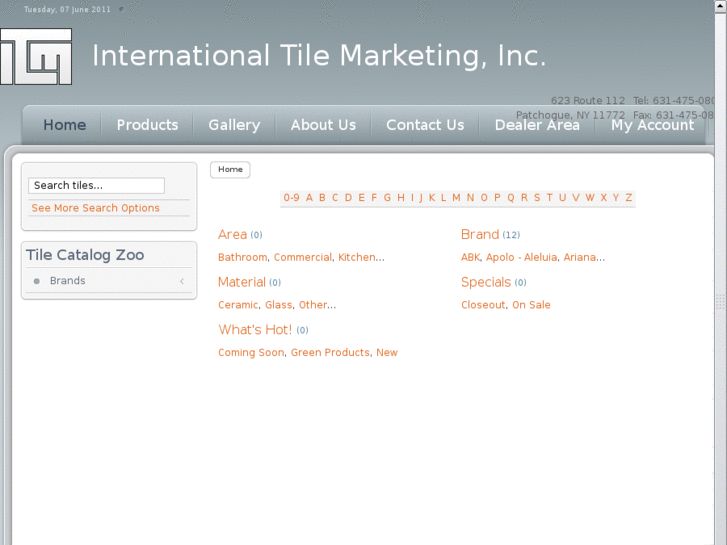Open the ABK brand link

(471, 257)
